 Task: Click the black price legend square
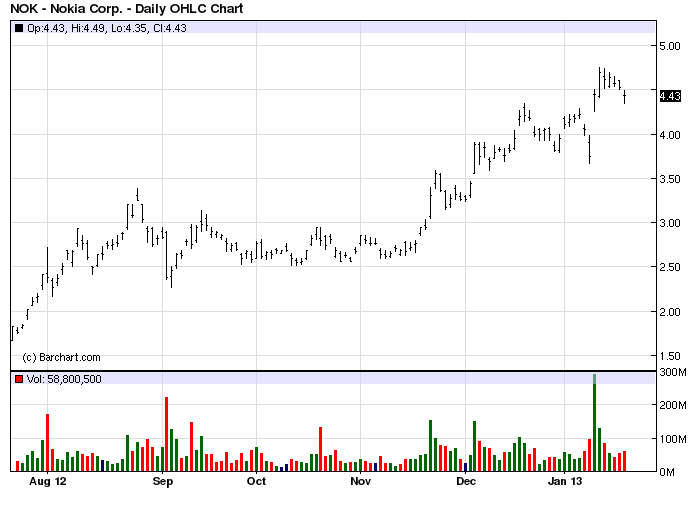pyautogui.click(x=19, y=28)
